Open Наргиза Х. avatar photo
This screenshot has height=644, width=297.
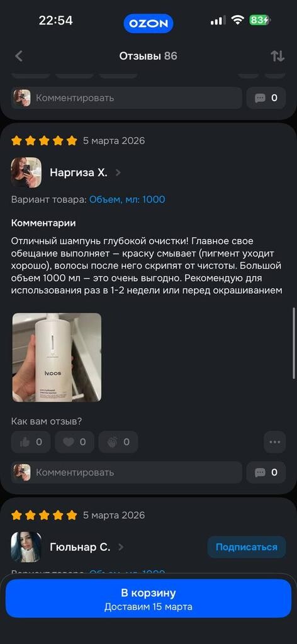[x=26, y=172]
